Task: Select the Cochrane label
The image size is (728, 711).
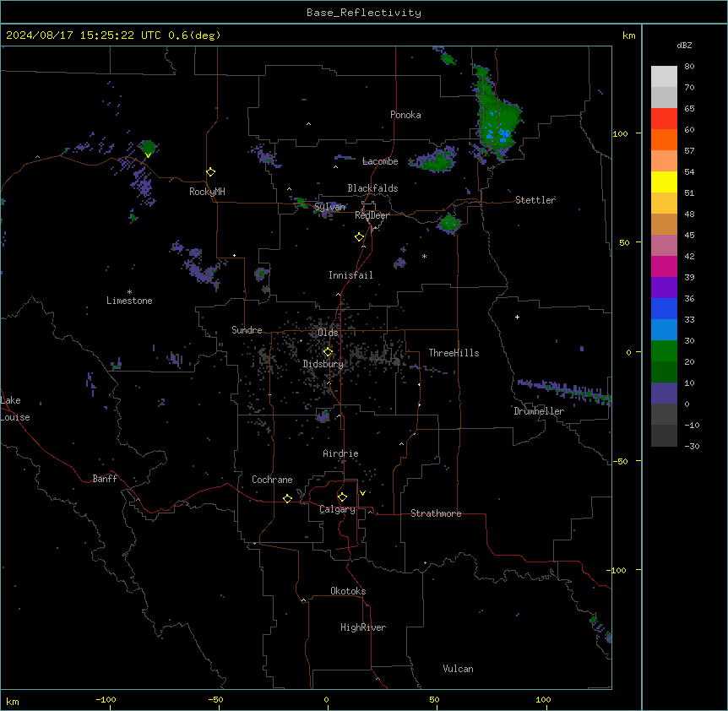Action: point(272,480)
